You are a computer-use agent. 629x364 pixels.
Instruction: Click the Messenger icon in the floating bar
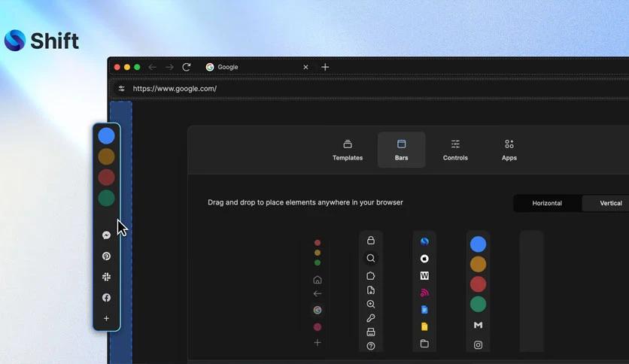106,235
